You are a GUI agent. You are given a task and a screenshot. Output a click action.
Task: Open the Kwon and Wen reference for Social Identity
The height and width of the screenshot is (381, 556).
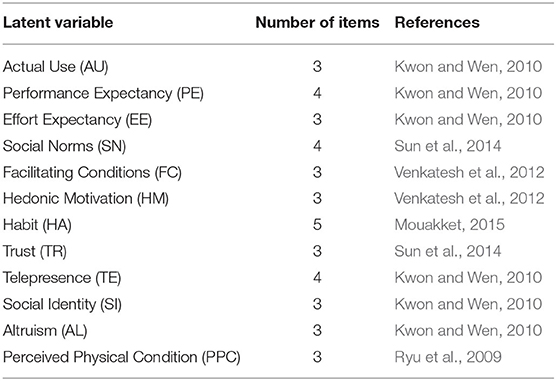tap(468, 304)
